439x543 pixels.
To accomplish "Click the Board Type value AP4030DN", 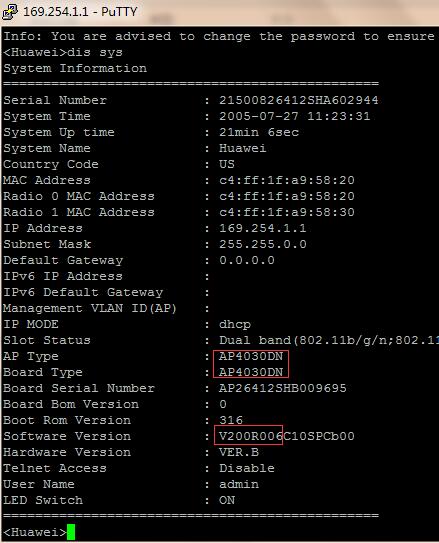I will (x=251, y=372).
